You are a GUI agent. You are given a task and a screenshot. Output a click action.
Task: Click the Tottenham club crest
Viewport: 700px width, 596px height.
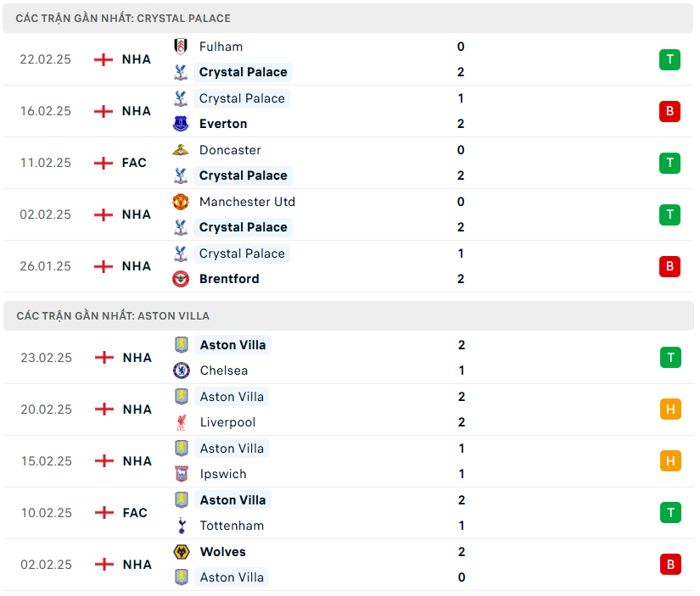[181, 526]
